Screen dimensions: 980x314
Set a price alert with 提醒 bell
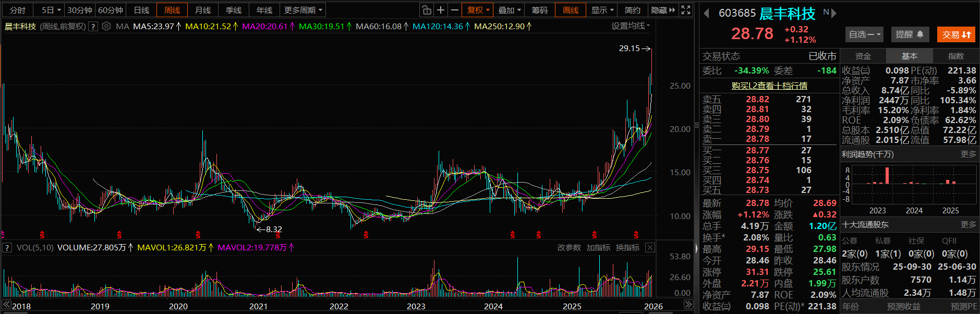pos(910,34)
